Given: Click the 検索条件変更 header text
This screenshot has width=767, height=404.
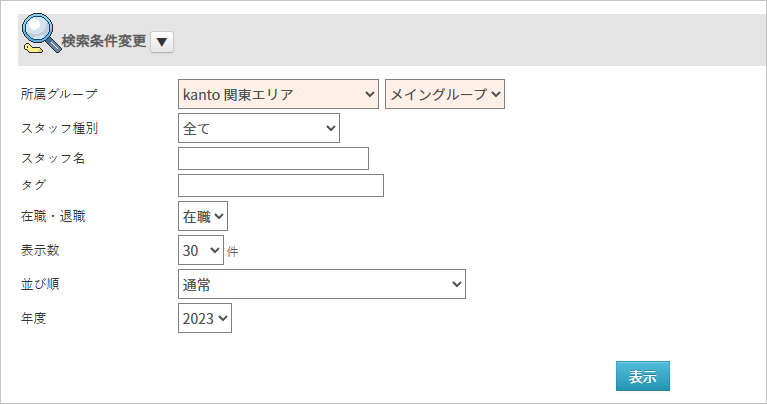Looking at the screenshot, I should [x=104, y=42].
